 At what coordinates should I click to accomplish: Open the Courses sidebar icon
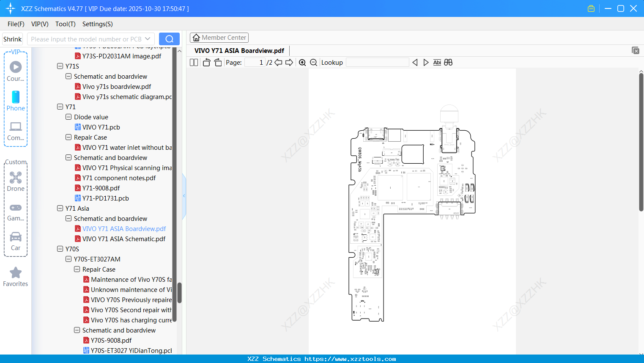click(16, 71)
